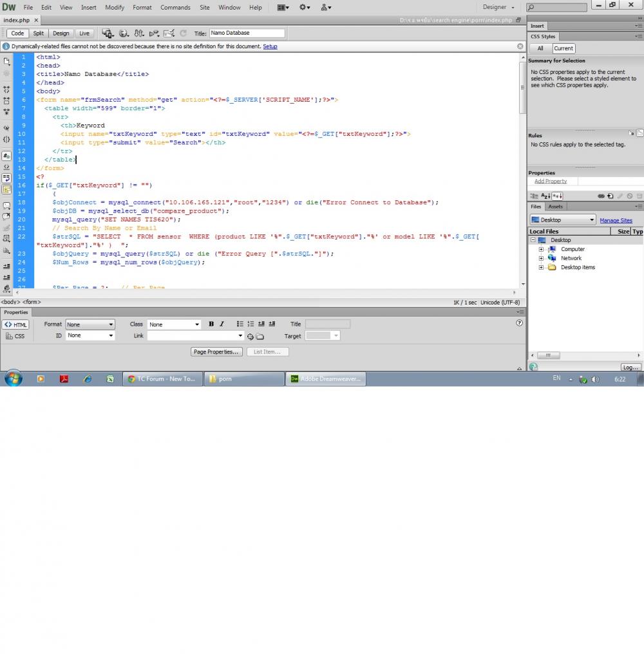644x654 pixels.
Task: Dismiss the info bar close icon
Action: coord(520,46)
